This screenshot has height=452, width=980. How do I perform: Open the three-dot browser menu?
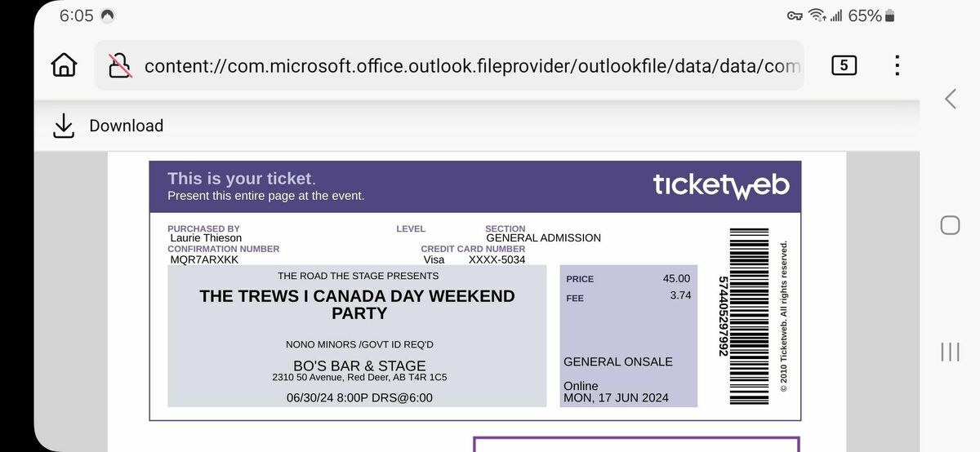[x=897, y=65]
